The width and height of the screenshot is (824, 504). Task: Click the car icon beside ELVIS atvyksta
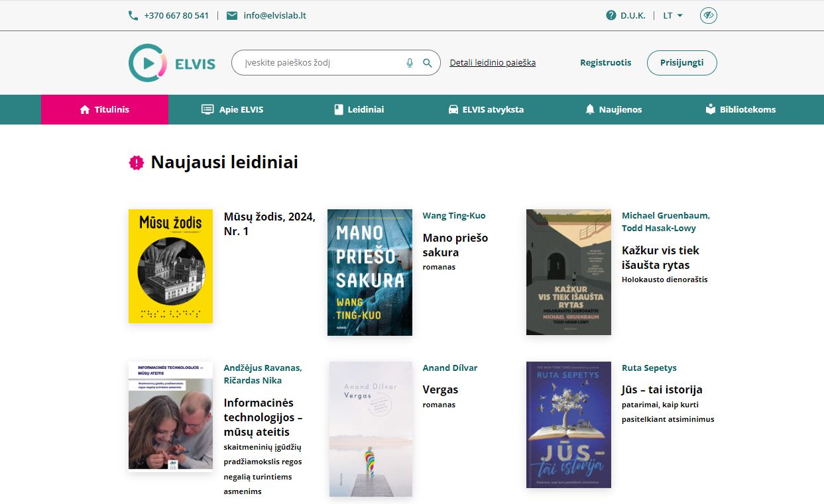pyautogui.click(x=453, y=109)
